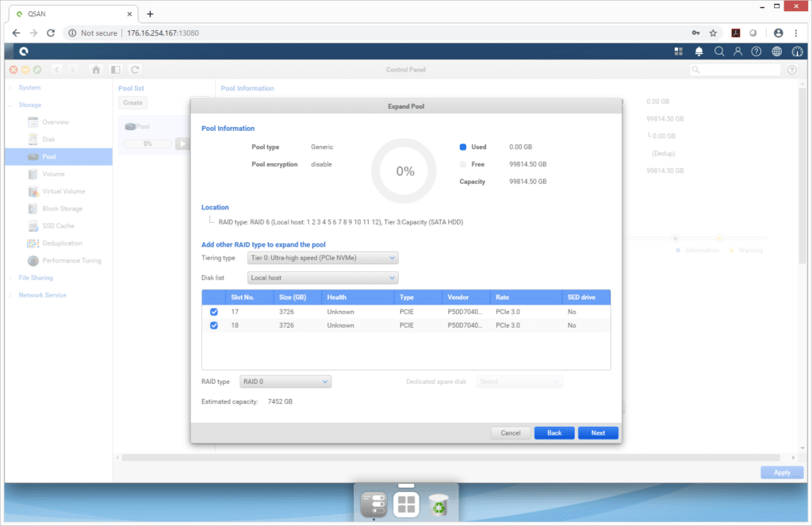Uncheck the slot 18 disk checkbox
Screen dimensions: 812x526
pyautogui.click(x=214, y=325)
